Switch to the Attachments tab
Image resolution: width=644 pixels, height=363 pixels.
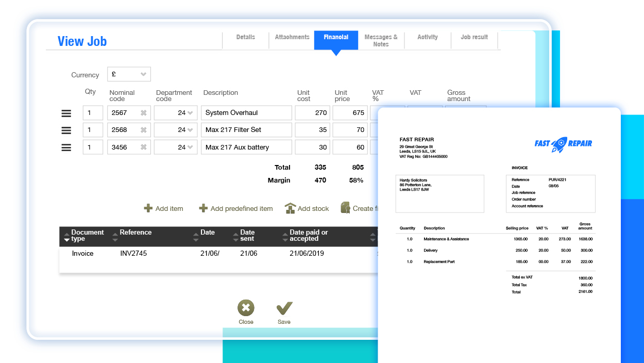click(x=292, y=37)
